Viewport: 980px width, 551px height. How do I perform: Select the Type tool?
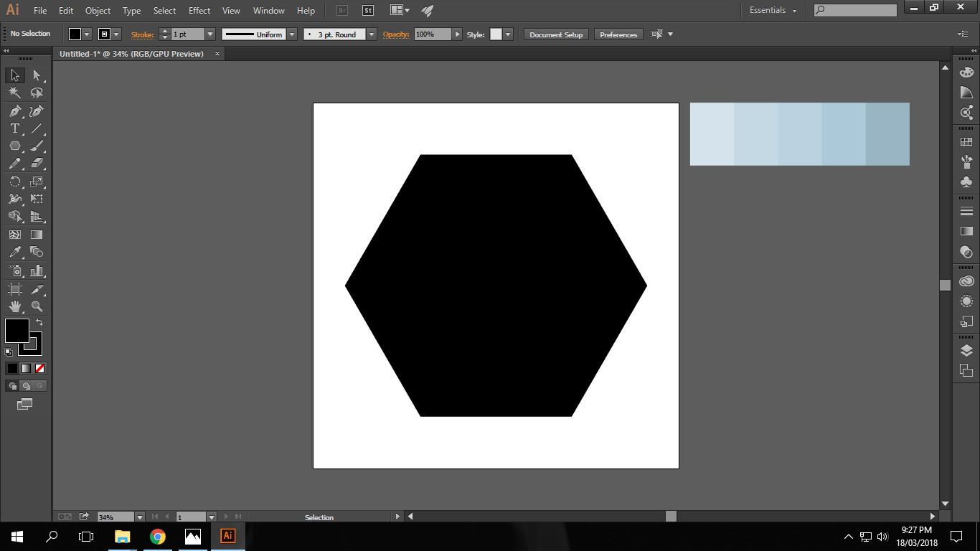(x=15, y=128)
